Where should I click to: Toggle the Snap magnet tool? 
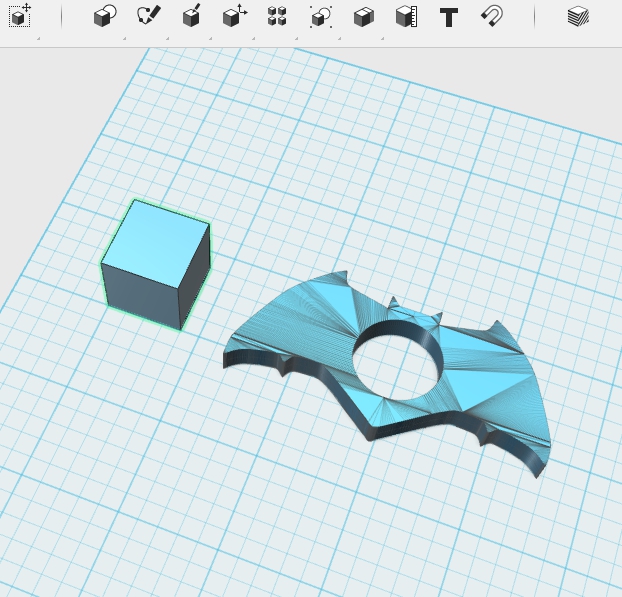(492, 16)
